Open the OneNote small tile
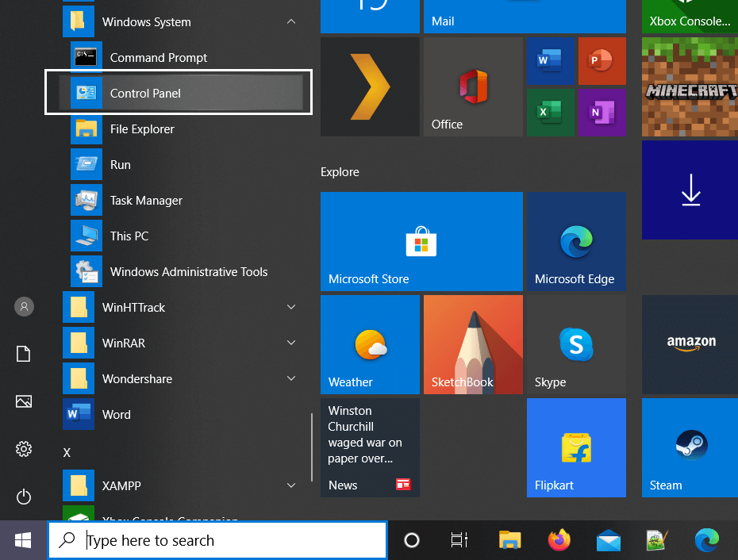This screenshot has width=738, height=560. pos(602,113)
